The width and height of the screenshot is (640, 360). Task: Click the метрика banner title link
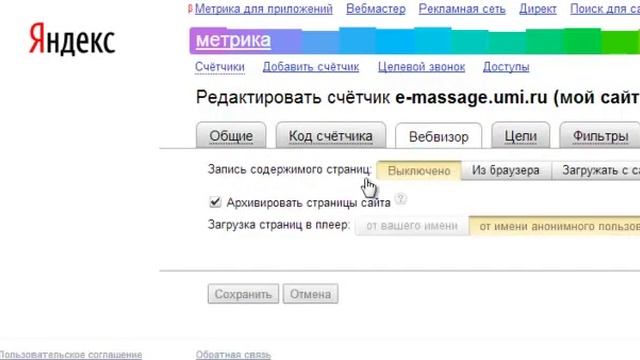pyautogui.click(x=233, y=40)
